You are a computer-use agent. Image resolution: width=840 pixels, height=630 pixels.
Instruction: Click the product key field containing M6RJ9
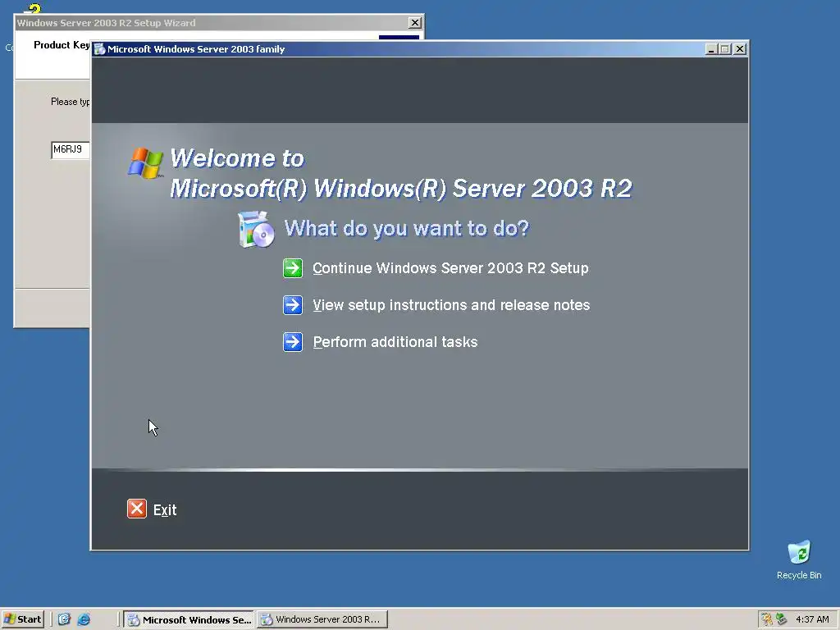pyautogui.click(x=71, y=149)
